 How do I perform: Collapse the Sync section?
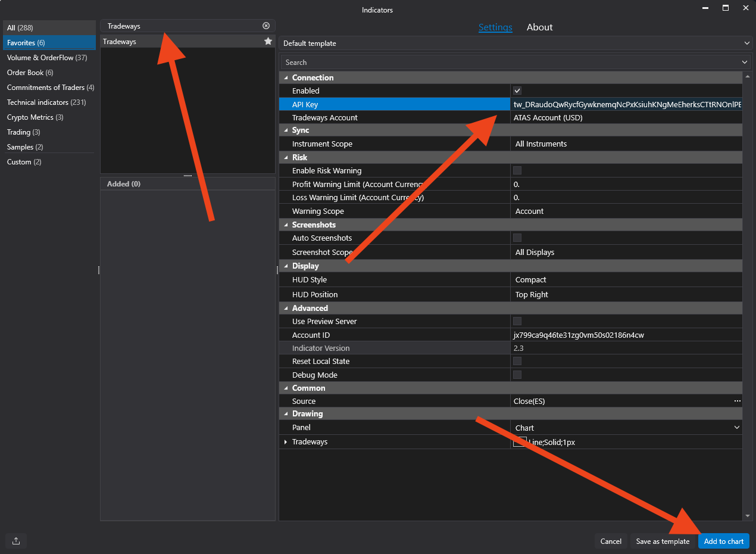286,130
